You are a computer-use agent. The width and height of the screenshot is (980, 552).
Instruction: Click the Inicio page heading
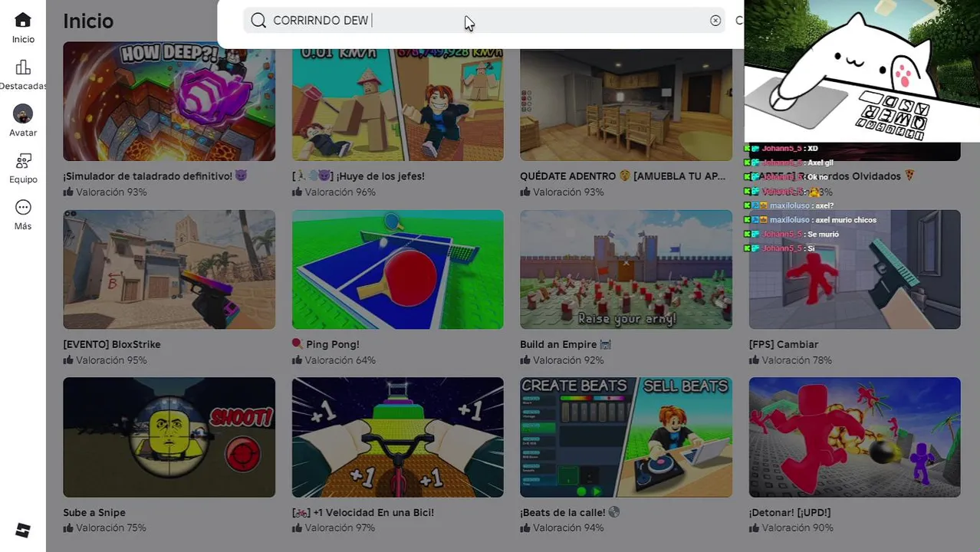[x=88, y=21]
